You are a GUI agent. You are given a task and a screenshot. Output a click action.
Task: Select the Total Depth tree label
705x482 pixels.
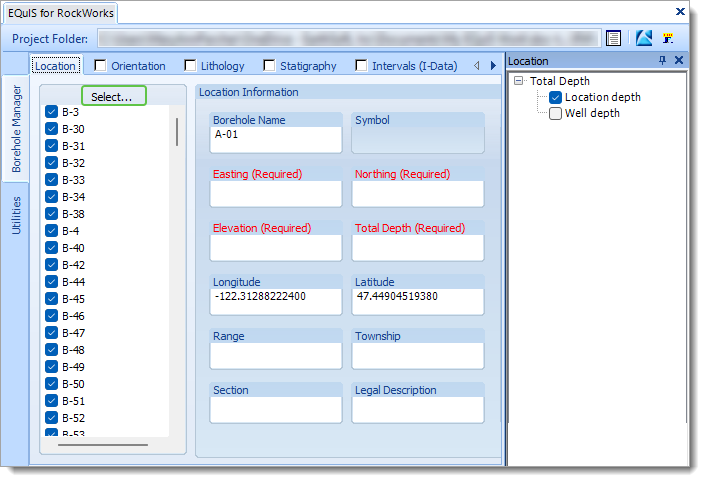click(x=559, y=81)
